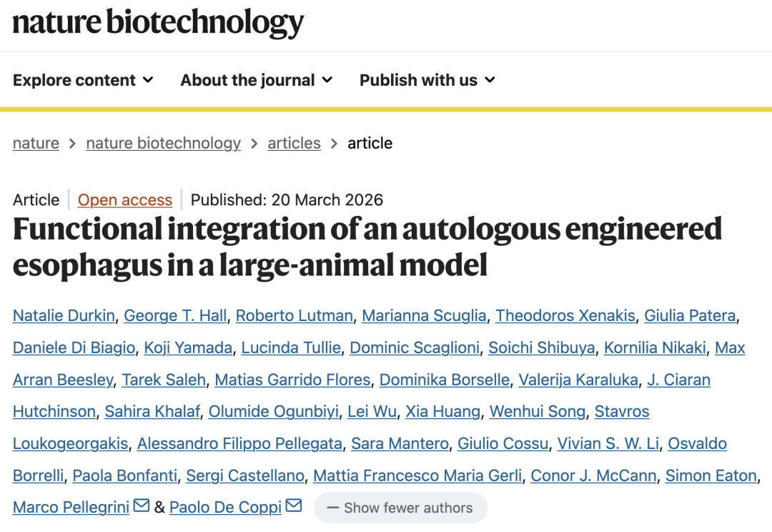Expand the Publish with us menu
The width and height of the screenshot is (772, 532).
pos(427,80)
